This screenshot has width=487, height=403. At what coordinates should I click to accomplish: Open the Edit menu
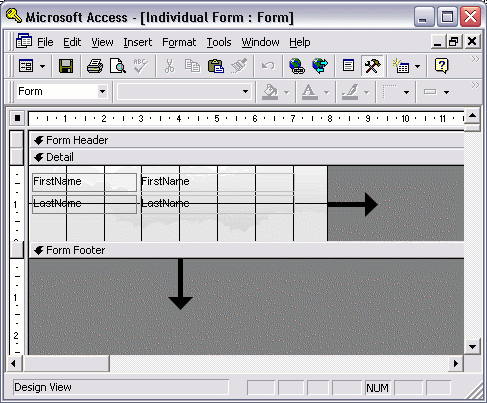tap(72, 42)
